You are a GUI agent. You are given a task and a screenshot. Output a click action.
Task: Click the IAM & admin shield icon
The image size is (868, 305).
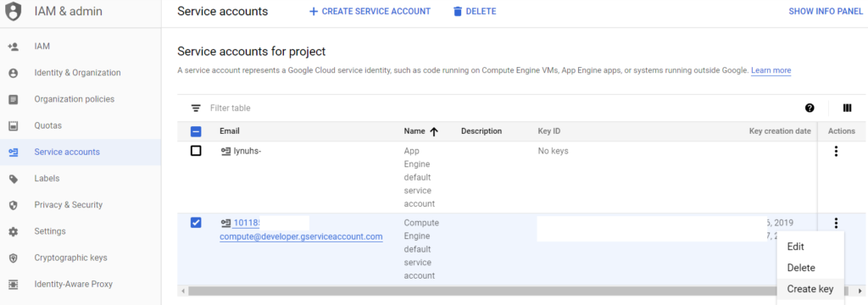(x=14, y=12)
